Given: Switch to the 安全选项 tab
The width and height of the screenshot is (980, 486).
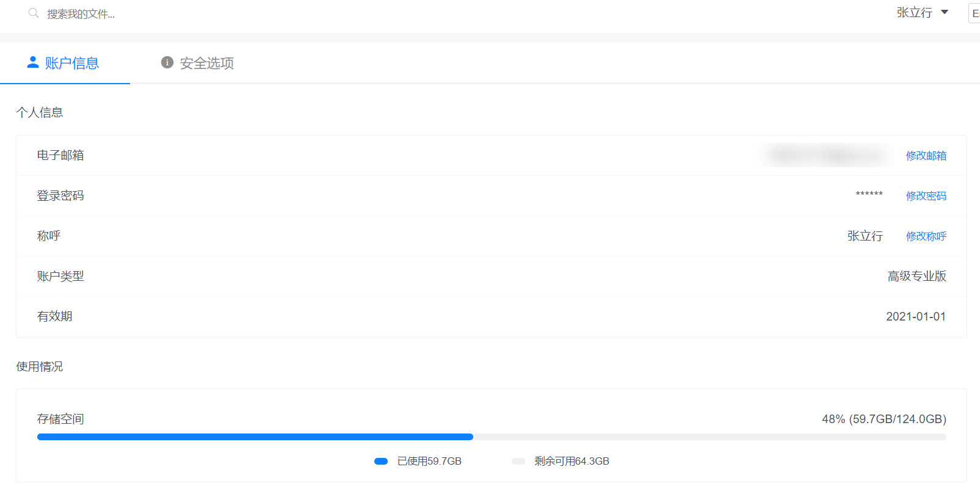Looking at the screenshot, I should (x=206, y=63).
